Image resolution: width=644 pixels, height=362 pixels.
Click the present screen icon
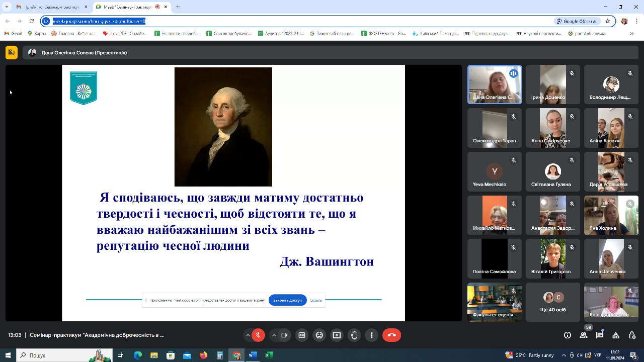click(x=337, y=335)
